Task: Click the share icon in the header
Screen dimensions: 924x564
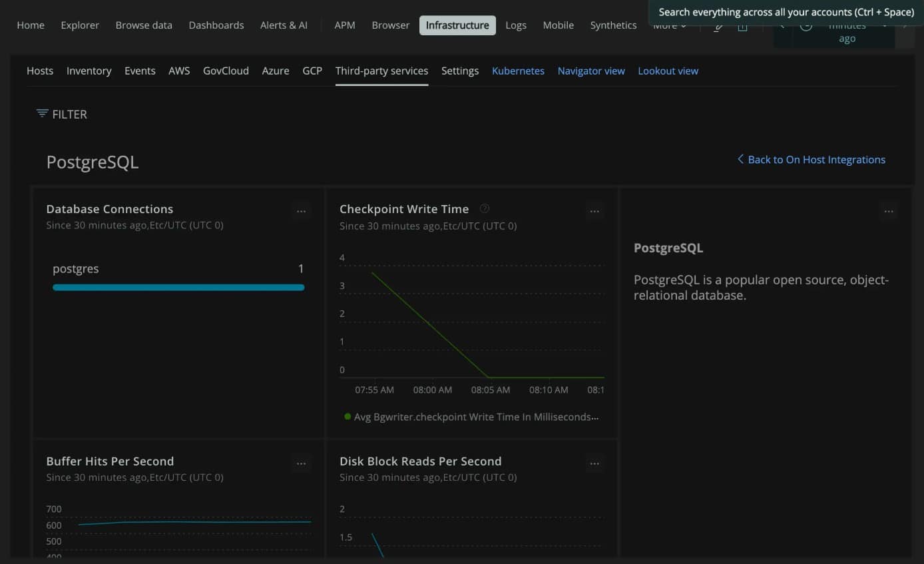Action: tap(742, 28)
